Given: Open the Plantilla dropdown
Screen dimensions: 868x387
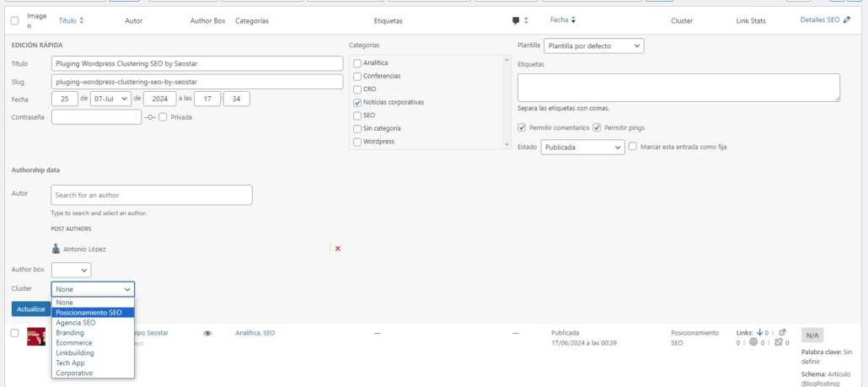Looking at the screenshot, I should 593,46.
